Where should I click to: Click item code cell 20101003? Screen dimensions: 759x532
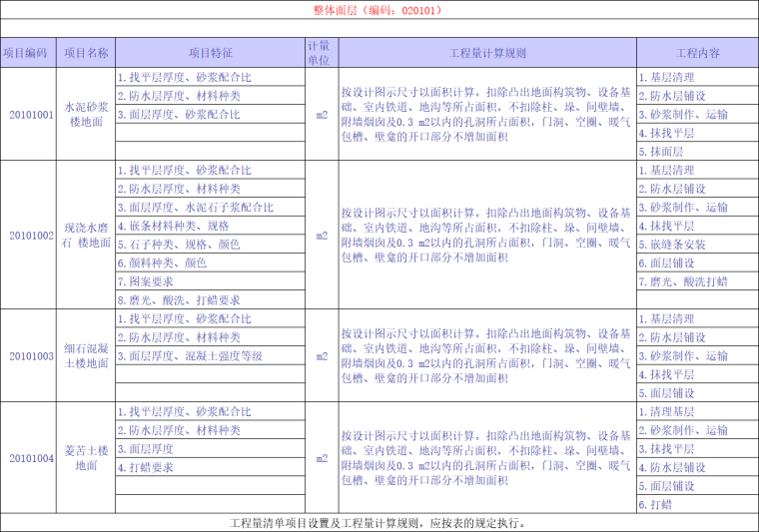[28, 356]
